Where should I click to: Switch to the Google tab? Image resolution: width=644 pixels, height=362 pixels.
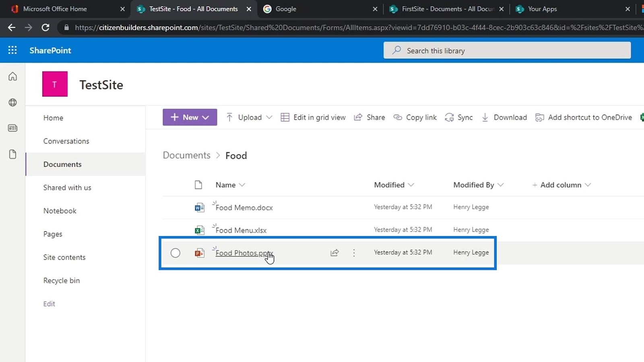pos(286,9)
